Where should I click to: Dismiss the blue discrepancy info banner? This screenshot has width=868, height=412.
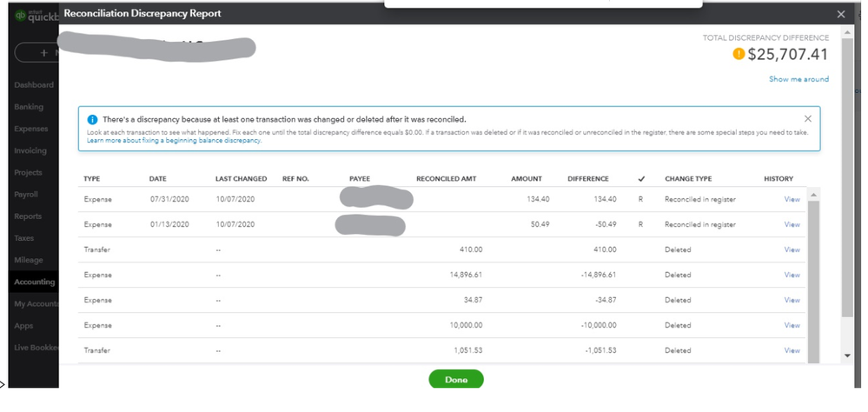(808, 118)
